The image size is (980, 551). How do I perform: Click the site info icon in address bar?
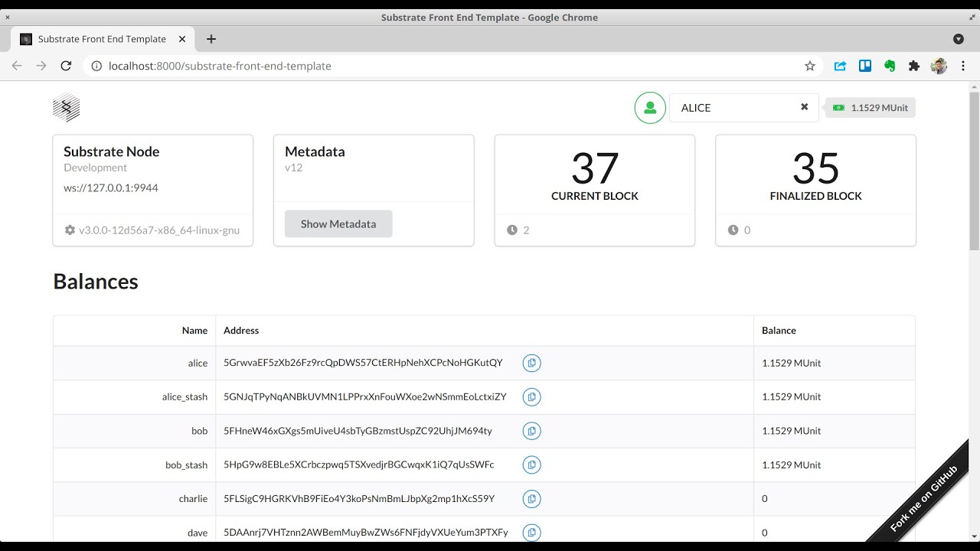96,66
